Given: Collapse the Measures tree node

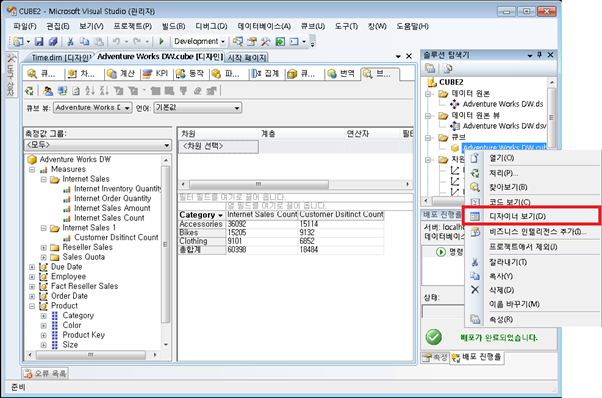Looking at the screenshot, I should point(32,169).
